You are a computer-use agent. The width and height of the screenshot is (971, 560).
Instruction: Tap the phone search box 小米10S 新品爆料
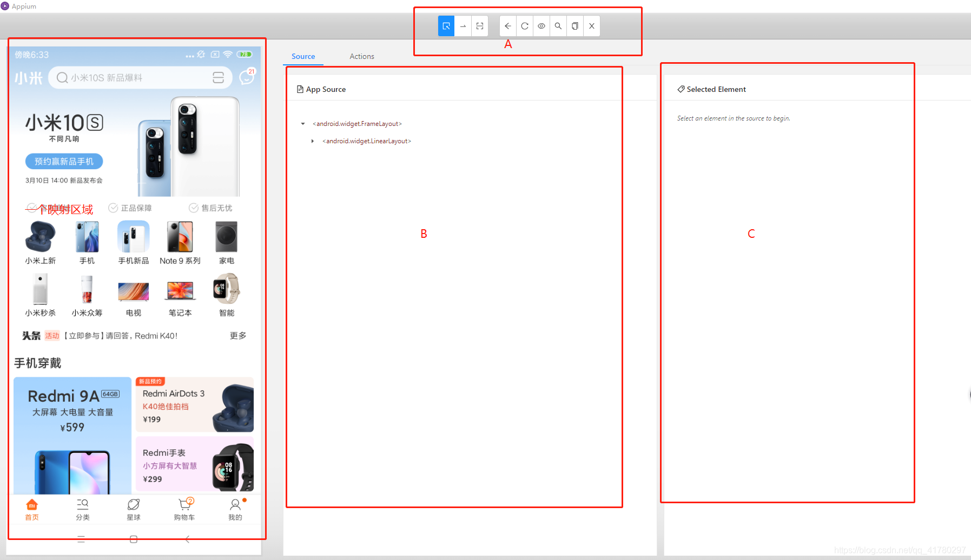tap(140, 78)
